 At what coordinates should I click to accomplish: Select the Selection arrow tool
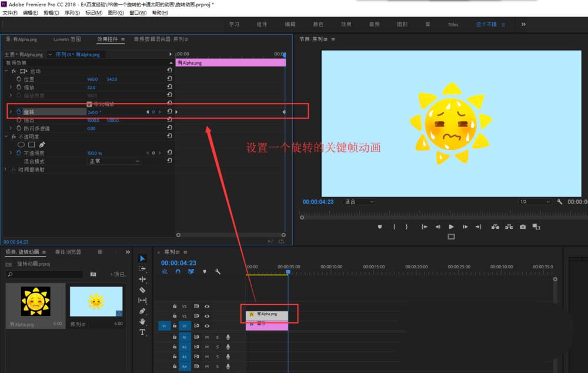pos(142,258)
